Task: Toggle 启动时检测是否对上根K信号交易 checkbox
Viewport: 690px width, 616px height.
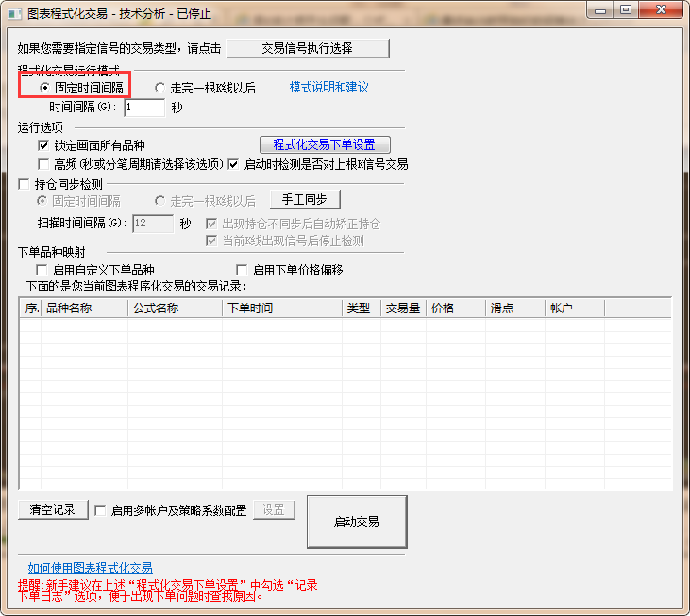Action: click(233, 164)
